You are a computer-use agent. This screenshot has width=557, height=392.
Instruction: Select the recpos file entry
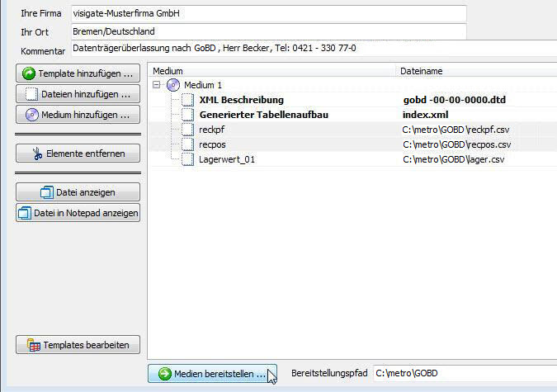pyautogui.click(x=212, y=144)
